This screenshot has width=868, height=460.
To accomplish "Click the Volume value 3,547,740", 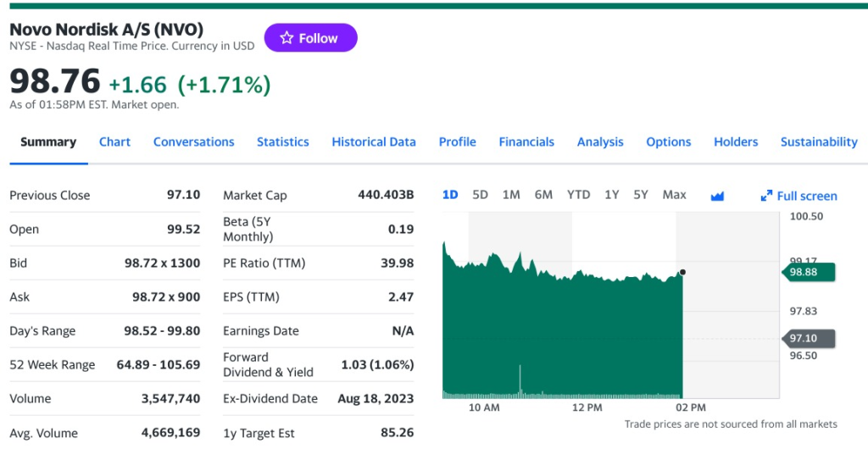I will (x=170, y=398).
